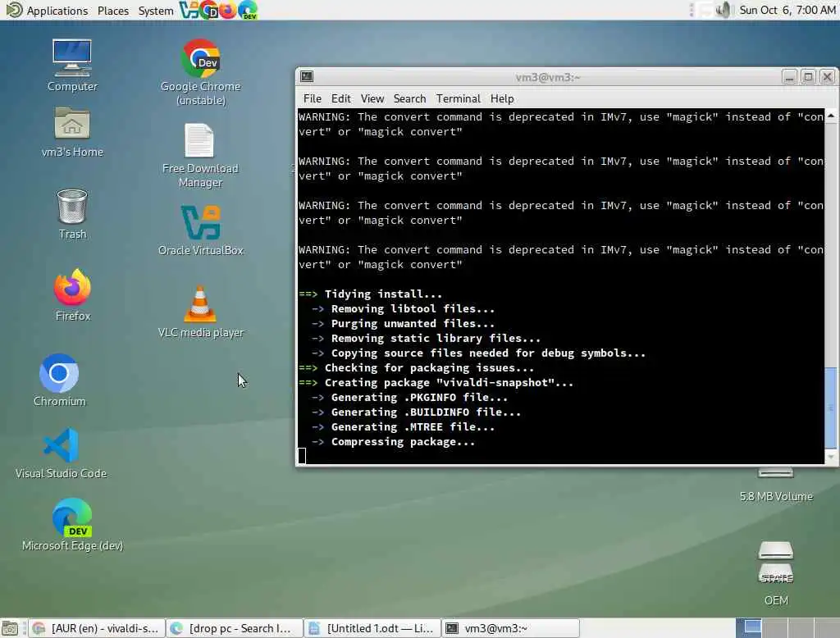Open the Terminal menu in menubar
840x638 pixels.
[458, 98]
